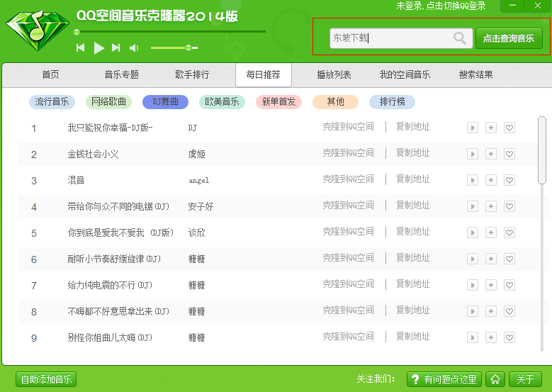This screenshot has height=392, width=552.
Task: Add 金钱社会小义 to playlist
Action: click(491, 154)
